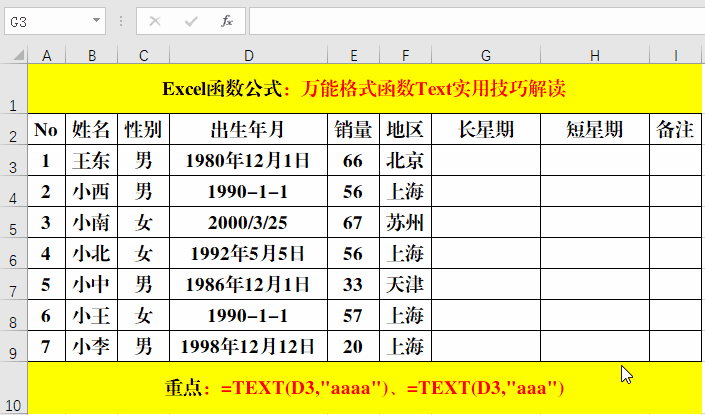Select column B header
Image resolution: width=705 pixels, height=415 pixels.
(x=92, y=55)
